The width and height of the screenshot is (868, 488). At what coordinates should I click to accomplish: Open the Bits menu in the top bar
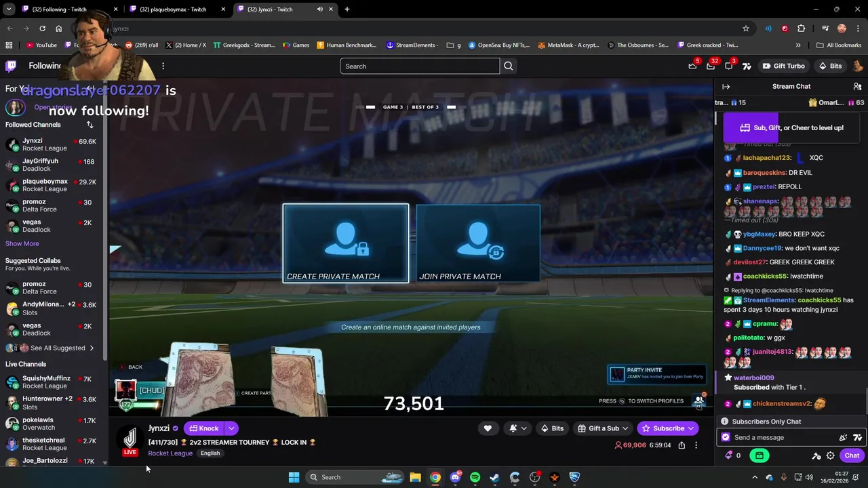click(x=830, y=66)
